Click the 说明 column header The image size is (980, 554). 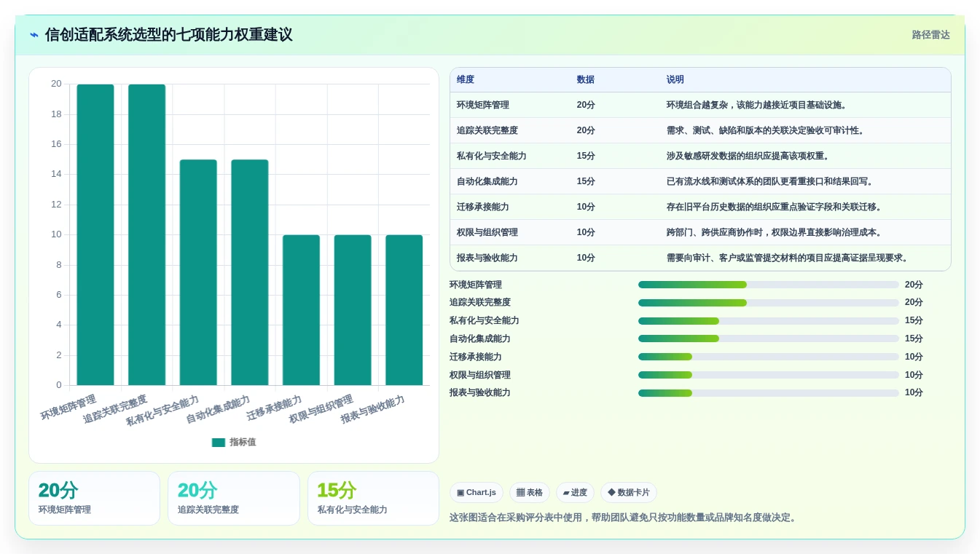click(675, 80)
